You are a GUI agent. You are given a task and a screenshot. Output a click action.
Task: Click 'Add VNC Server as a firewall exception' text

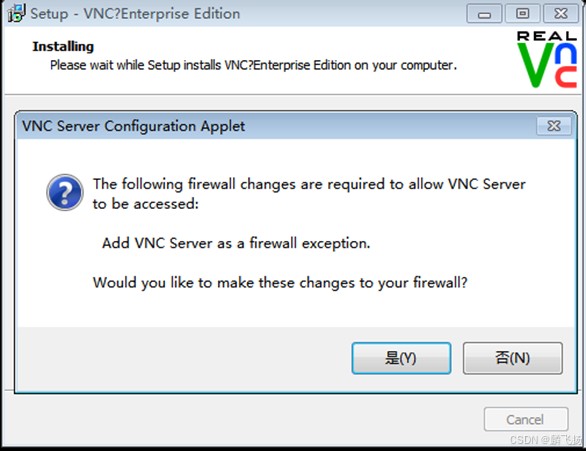(x=236, y=243)
